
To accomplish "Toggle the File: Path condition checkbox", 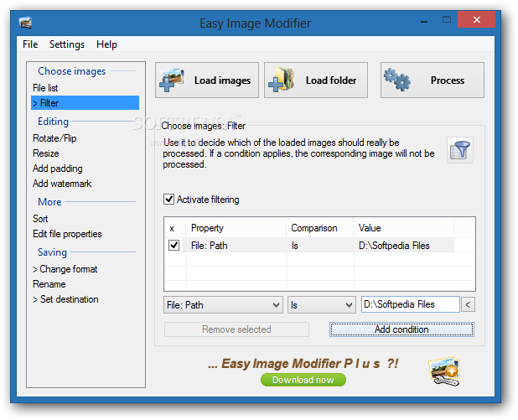I will (x=174, y=245).
